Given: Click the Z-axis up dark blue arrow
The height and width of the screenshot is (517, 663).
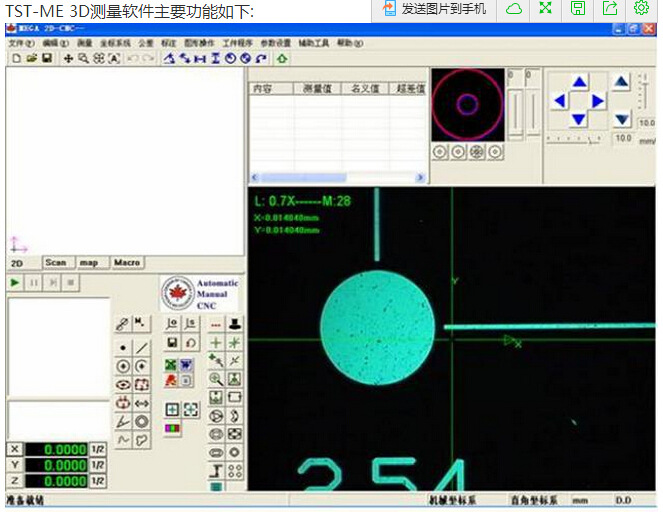Looking at the screenshot, I should point(621,82).
